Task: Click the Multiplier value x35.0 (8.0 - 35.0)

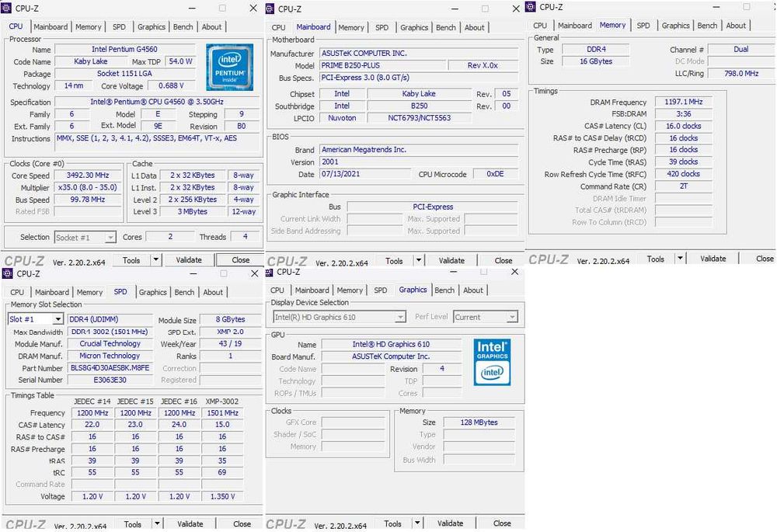Action: coord(88,187)
